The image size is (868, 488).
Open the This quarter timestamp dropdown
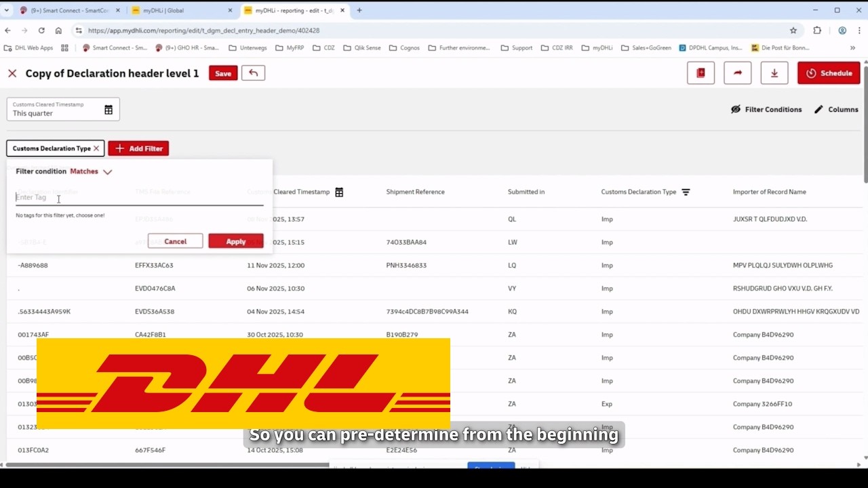tap(63, 109)
